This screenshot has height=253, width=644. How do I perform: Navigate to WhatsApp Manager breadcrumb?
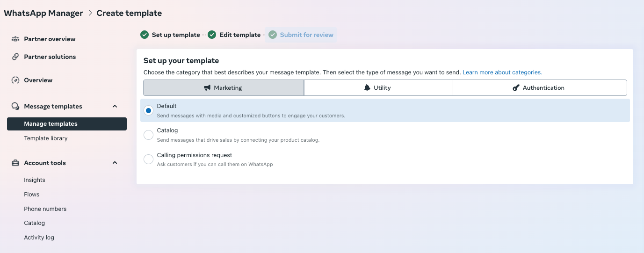coord(43,13)
